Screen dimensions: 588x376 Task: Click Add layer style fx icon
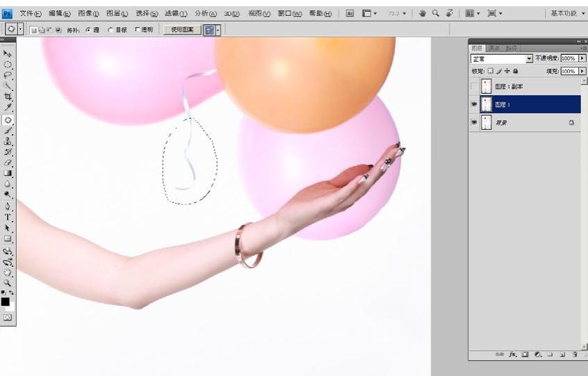click(x=512, y=354)
